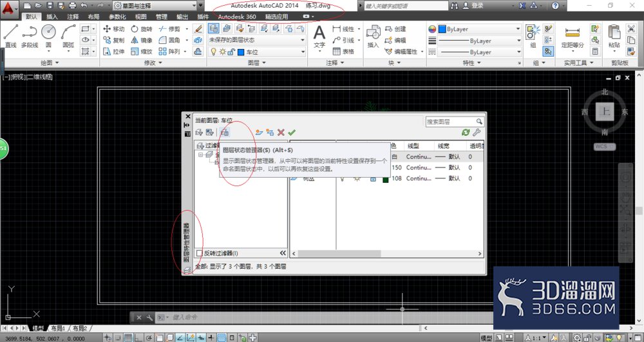This screenshot has height=342, width=644.
Task: Switch to the 输出 ribbon tab
Action: (182, 17)
